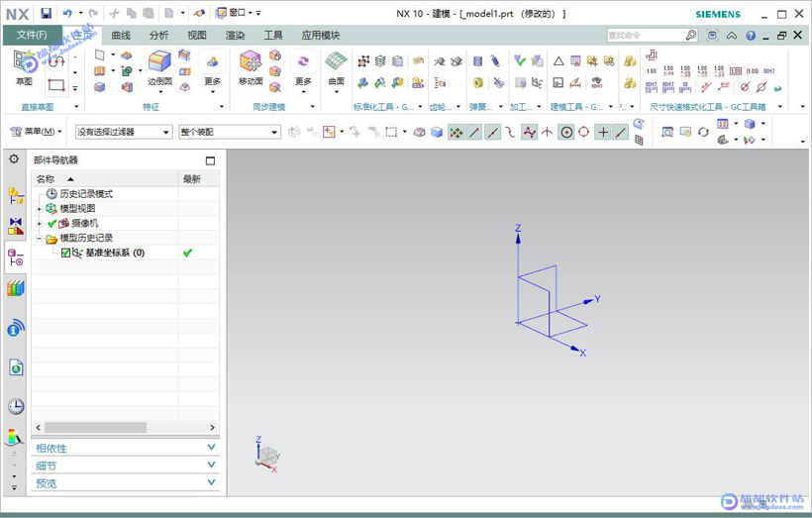Click the find command search magnifier
Viewport: 812px width, 518px height.
click(691, 36)
